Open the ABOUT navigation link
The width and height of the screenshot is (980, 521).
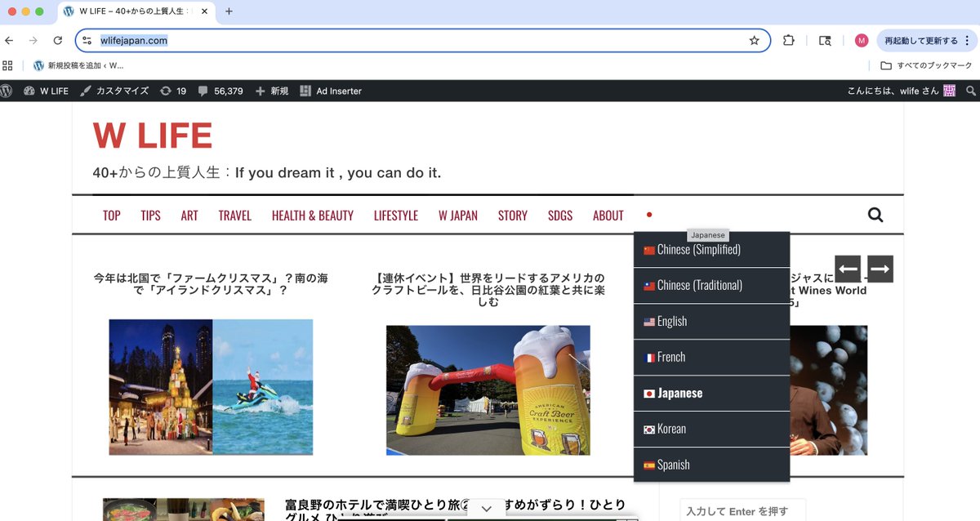(x=608, y=216)
